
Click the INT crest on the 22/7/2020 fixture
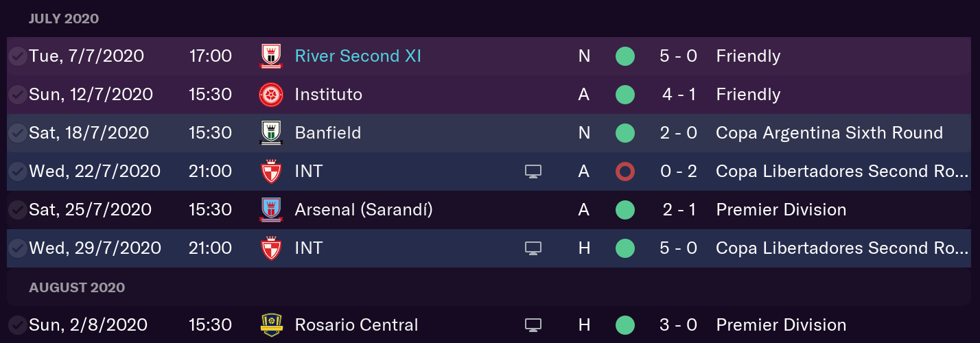(x=271, y=171)
